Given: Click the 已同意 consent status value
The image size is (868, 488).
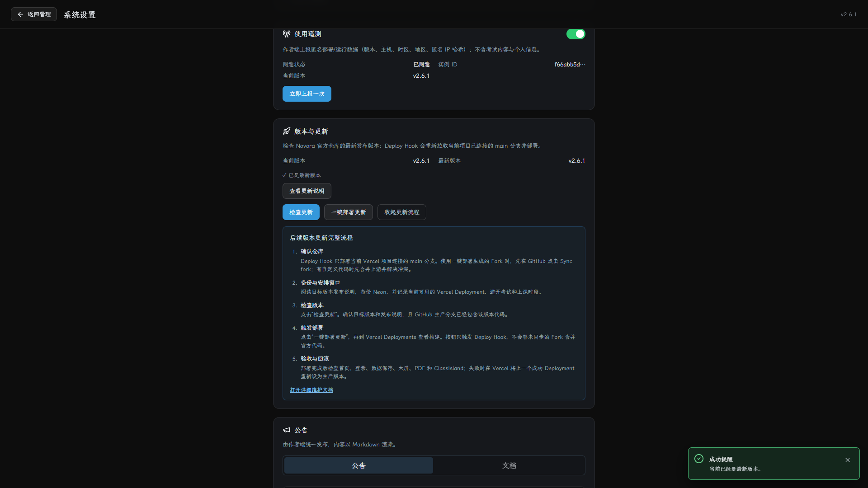Looking at the screenshot, I should click(421, 65).
